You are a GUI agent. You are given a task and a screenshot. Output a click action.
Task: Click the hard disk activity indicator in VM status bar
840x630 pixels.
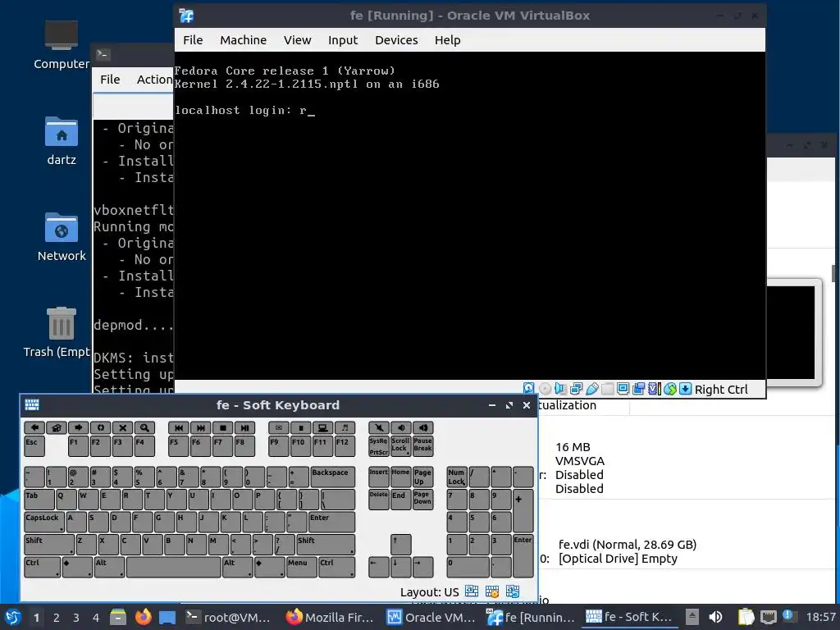(529, 388)
